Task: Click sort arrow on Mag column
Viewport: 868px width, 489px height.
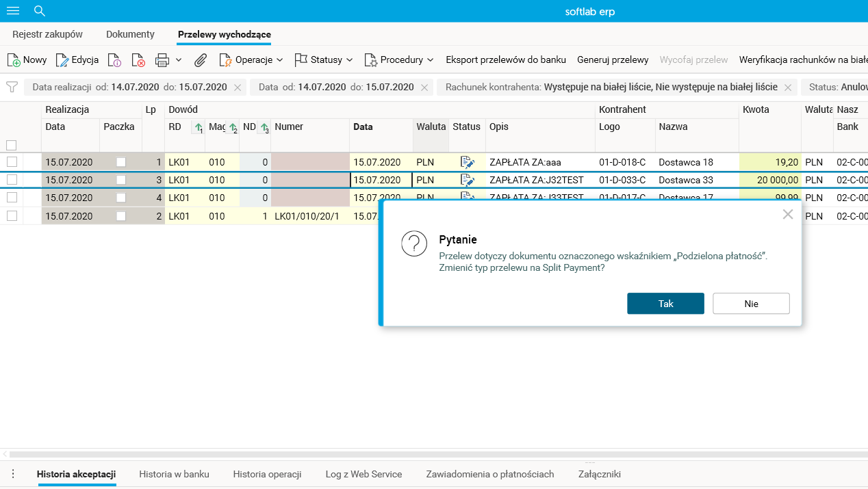Action: point(232,127)
